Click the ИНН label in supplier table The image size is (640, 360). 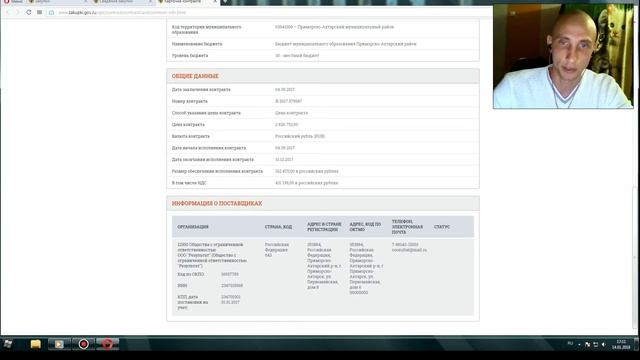[x=182, y=286]
